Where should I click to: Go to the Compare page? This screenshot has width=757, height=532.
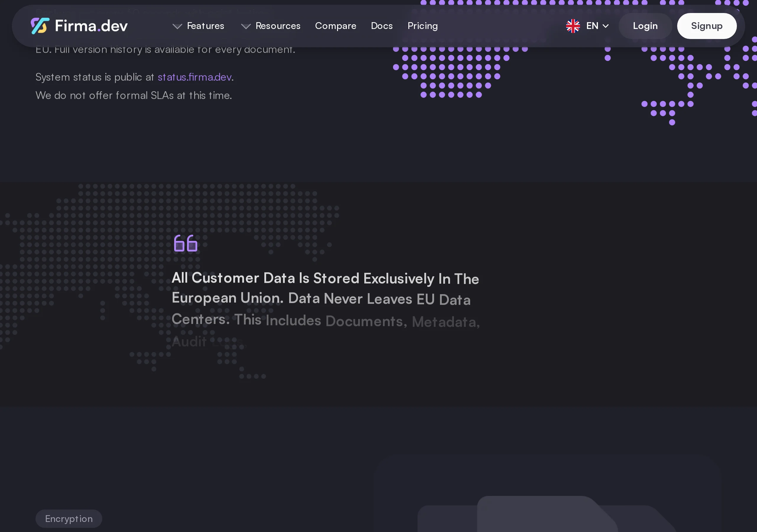pos(336,26)
